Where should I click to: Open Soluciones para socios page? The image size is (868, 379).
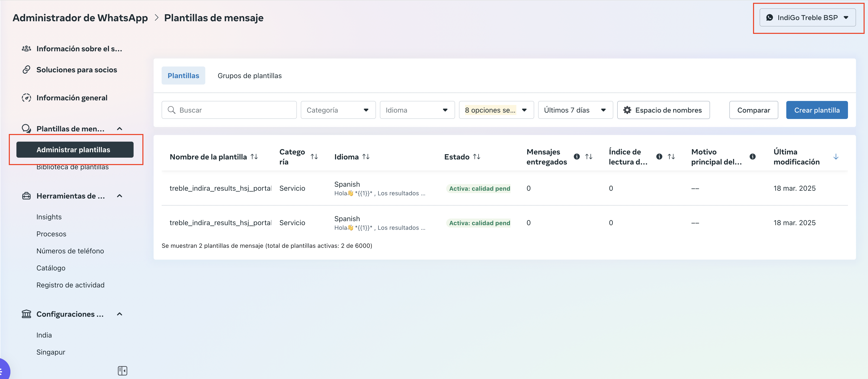77,70
